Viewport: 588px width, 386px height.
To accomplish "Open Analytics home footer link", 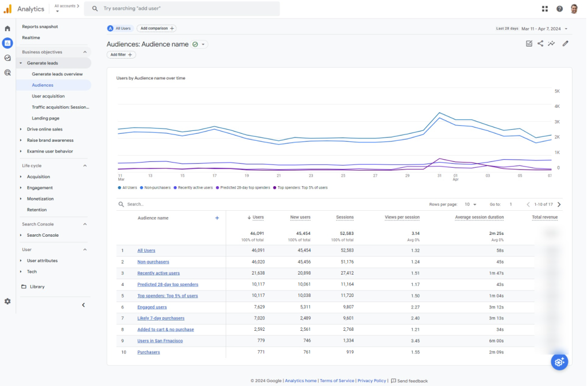I will 300,381.
